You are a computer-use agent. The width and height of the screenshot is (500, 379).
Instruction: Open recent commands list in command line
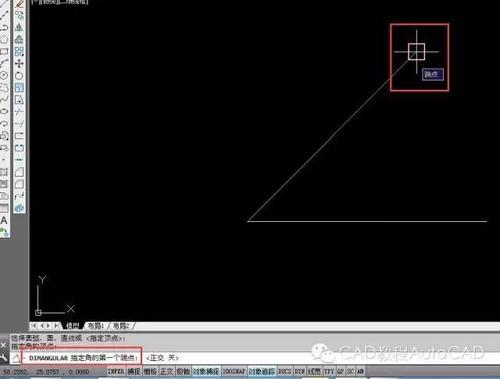[x=16, y=358]
